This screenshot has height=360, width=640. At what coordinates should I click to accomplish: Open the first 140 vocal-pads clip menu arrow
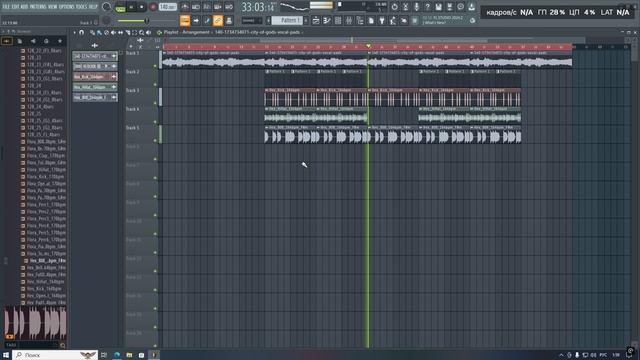pyautogui.click(x=164, y=53)
